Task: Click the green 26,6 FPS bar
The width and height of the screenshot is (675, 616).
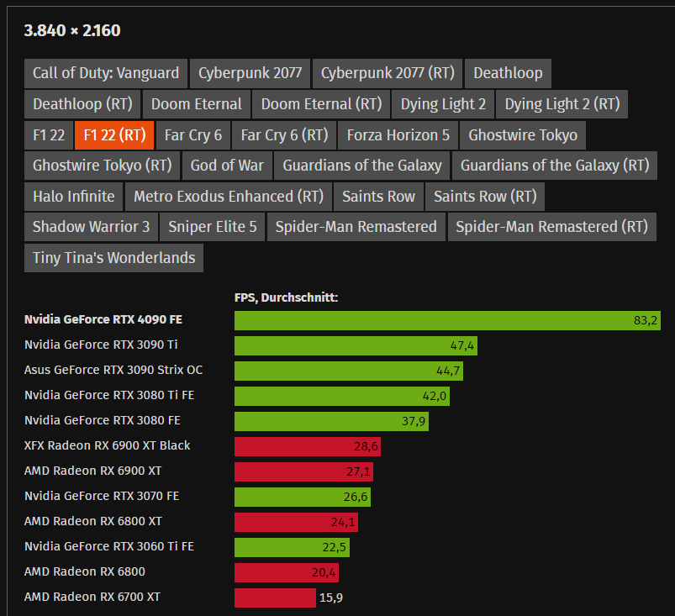Action: click(x=303, y=497)
